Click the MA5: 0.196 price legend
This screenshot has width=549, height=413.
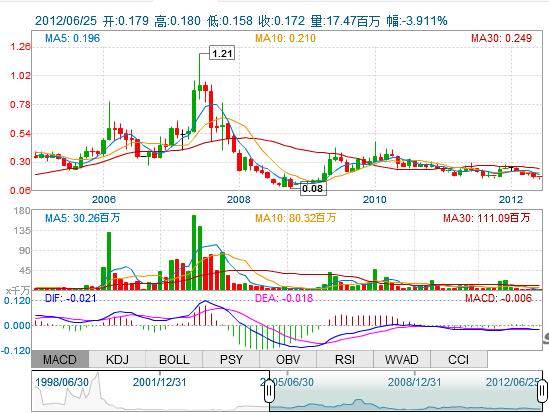[x=72, y=38]
